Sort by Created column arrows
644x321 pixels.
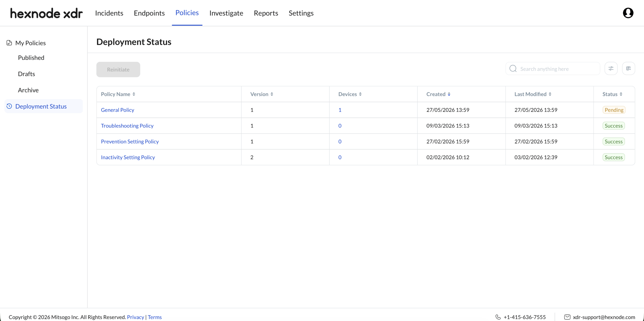click(x=449, y=94)
